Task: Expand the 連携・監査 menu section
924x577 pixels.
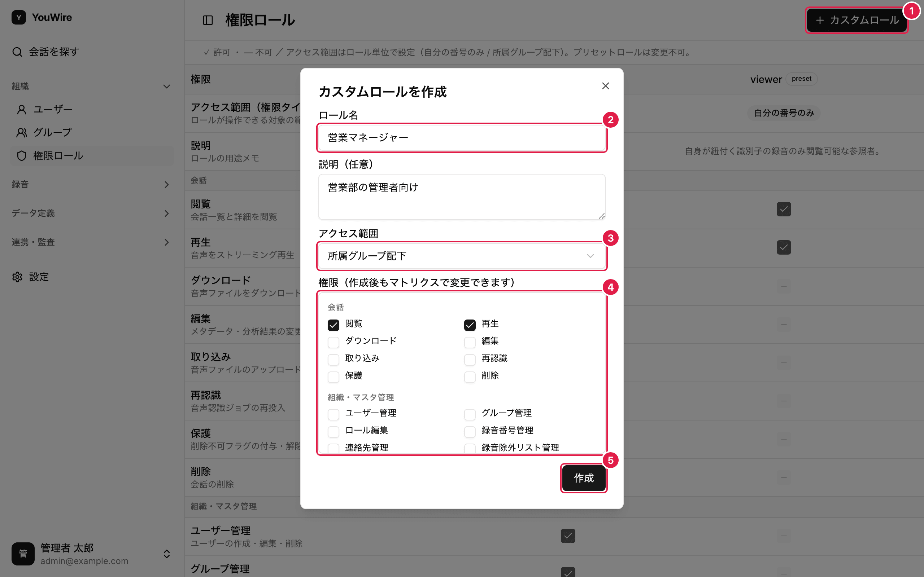Action: 92,242
